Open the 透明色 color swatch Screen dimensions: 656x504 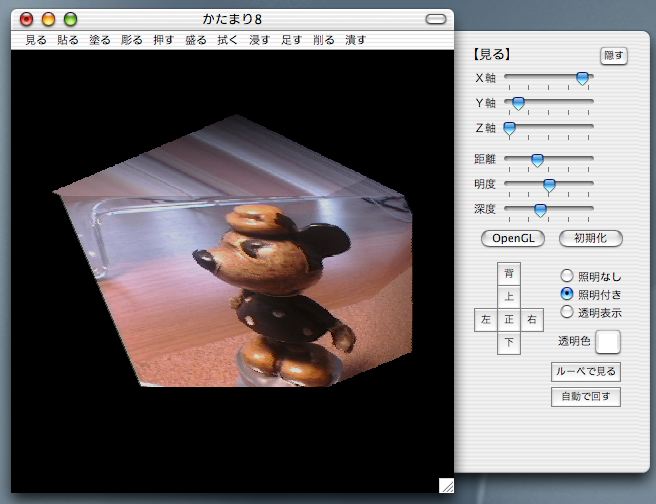pos(608,342)
